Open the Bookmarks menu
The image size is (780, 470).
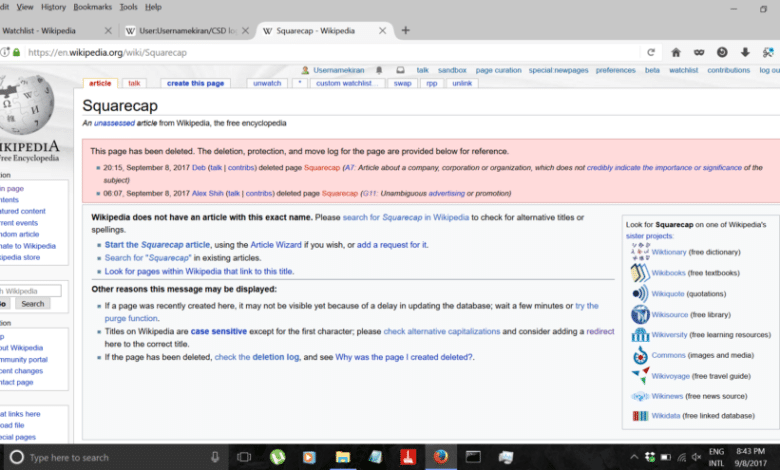click(x=93, y=7)
